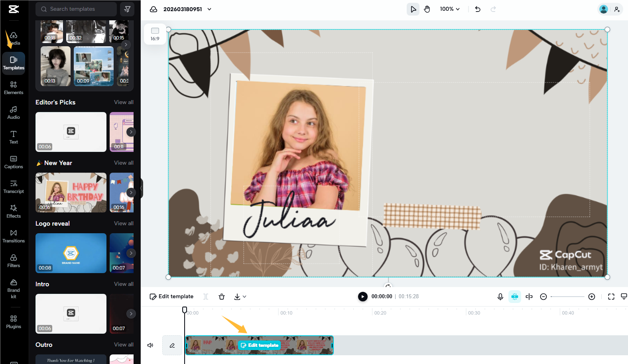Adjust the timeline zoom slider
The image size is (628, 364).
[567, 297]
